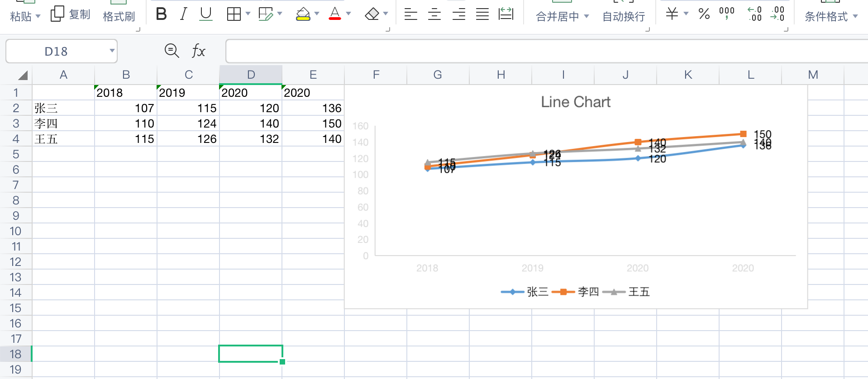Click the 王五 legend entry
The image size is (868, 379).
[x=626, y=292]
